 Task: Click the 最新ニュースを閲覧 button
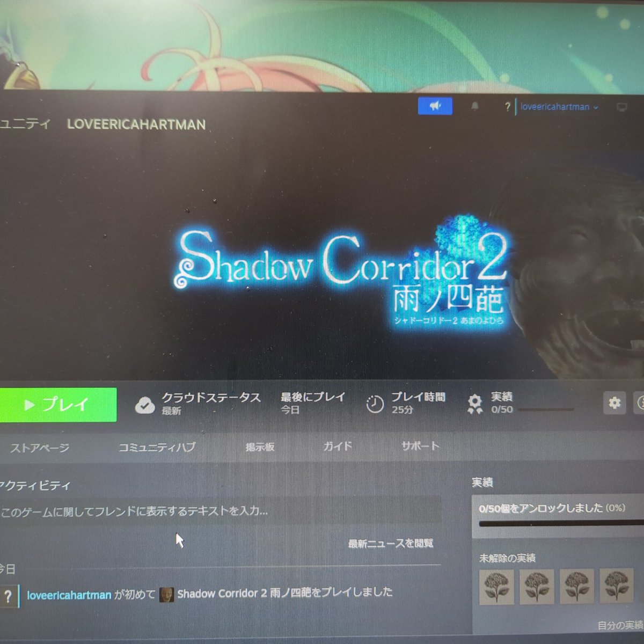click(391, 544)
